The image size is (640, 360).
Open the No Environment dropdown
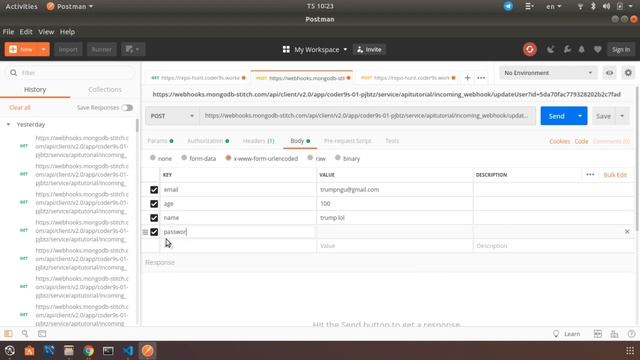click(x=548, y=73)
